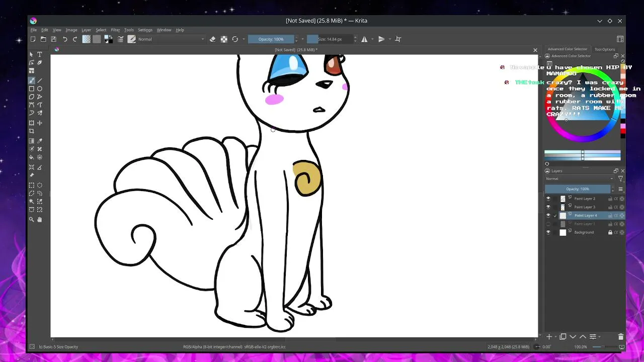
Task: Expand the add layer type arrow
Action: tap(555, 337)
